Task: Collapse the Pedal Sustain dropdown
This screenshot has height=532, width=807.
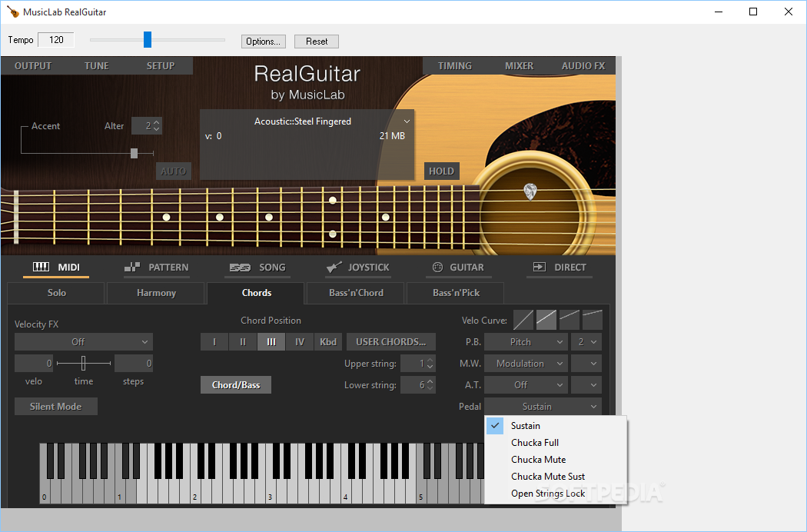Action: (x=543, y=407)
